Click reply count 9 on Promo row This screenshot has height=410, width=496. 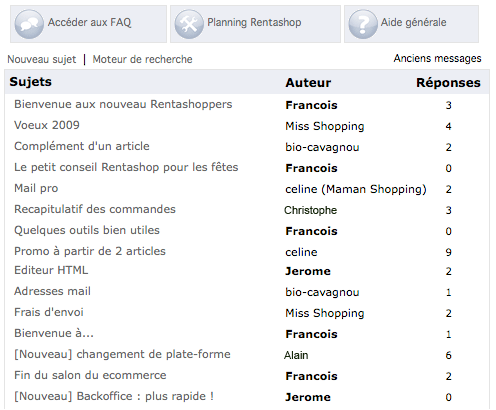point(448,252)
